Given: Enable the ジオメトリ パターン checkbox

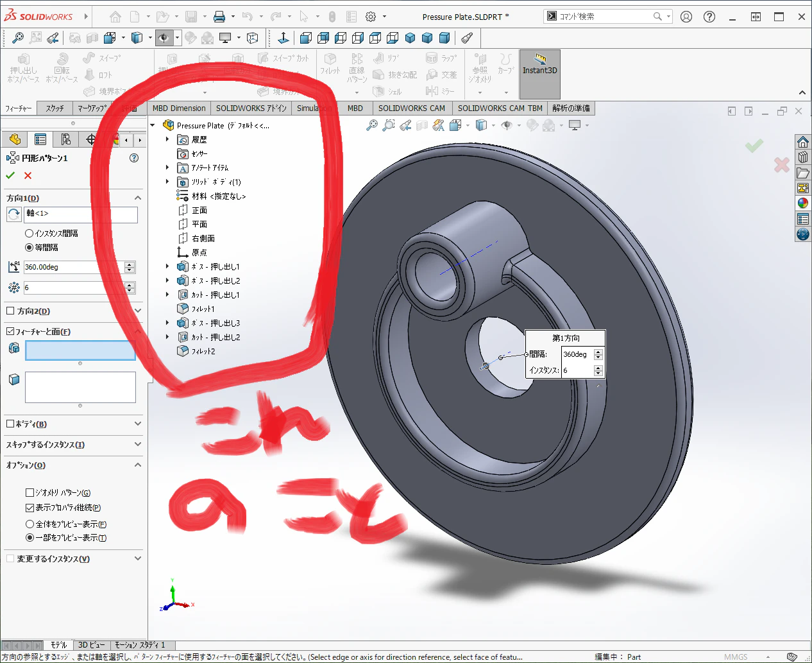Looking at the screenshot, I should tap(30, 493).
